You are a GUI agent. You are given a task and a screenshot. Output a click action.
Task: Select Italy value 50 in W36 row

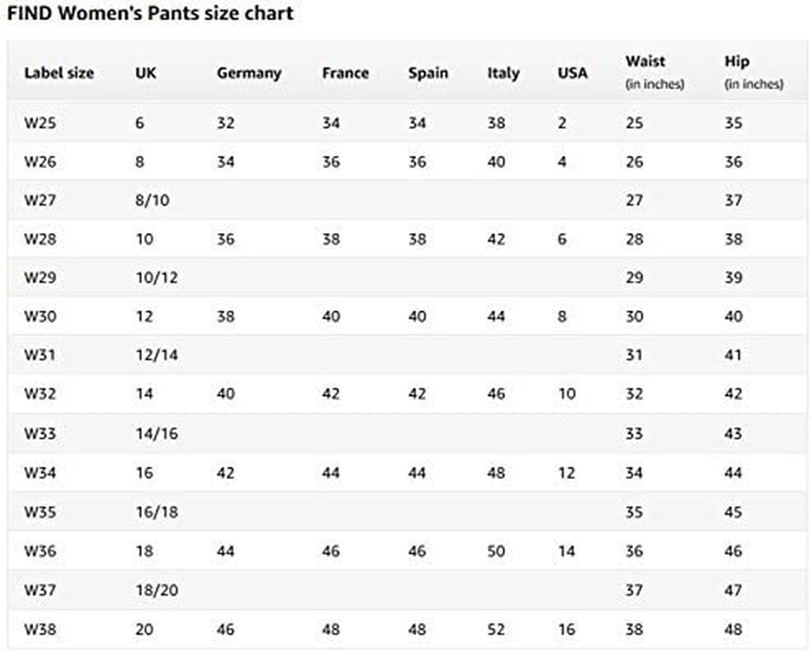[496, 551]
